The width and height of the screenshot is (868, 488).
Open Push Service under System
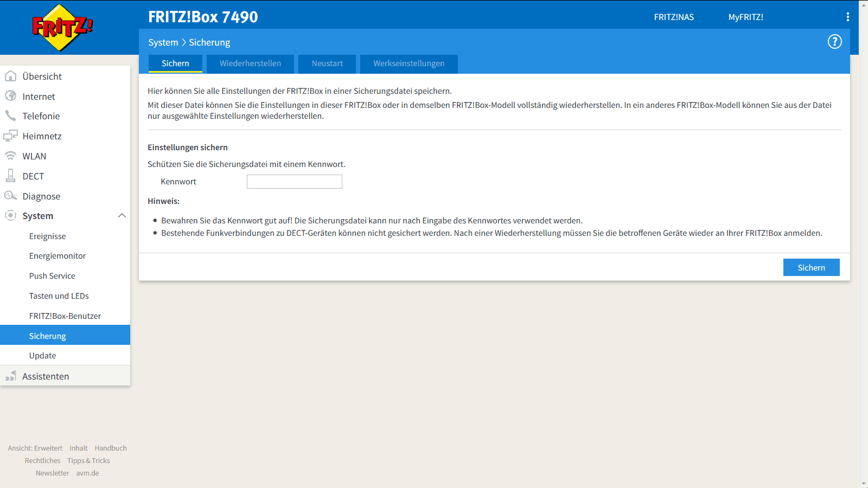click(65, 276)
